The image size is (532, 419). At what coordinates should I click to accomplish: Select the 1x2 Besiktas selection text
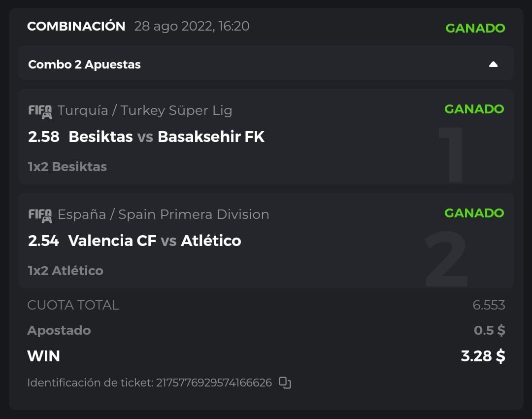67,167
